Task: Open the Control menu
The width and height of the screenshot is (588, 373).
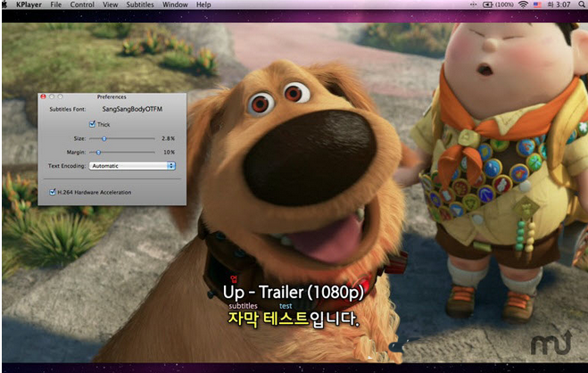Action: 82,4
